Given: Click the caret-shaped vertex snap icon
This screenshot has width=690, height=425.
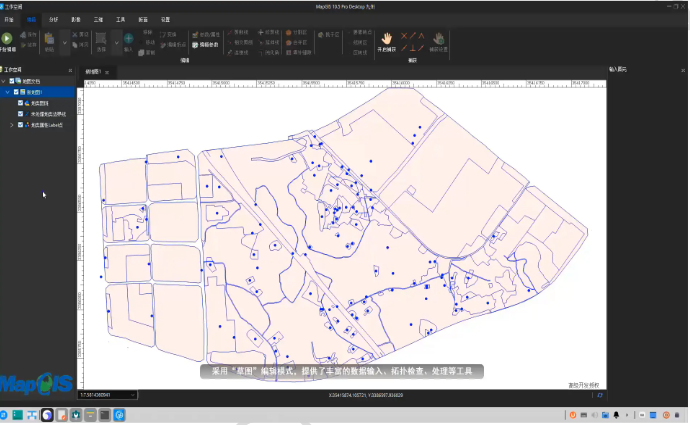Looking at the screenshot, I should pyautogui.click(x=421, y=36).
